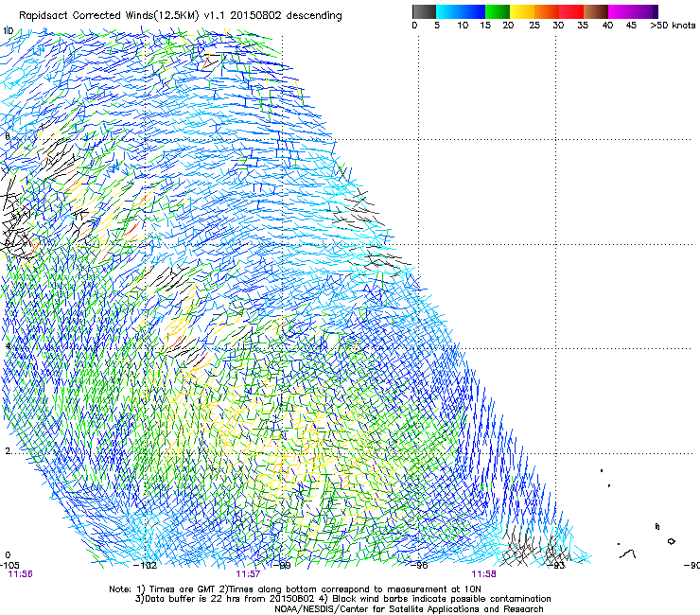Click the gray 0-5 knots legend segment

point(424,11)
